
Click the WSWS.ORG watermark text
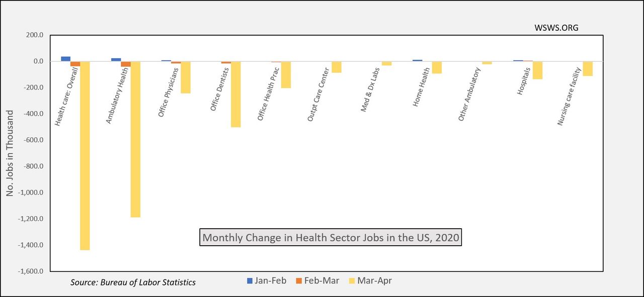[x=556, y=28]
